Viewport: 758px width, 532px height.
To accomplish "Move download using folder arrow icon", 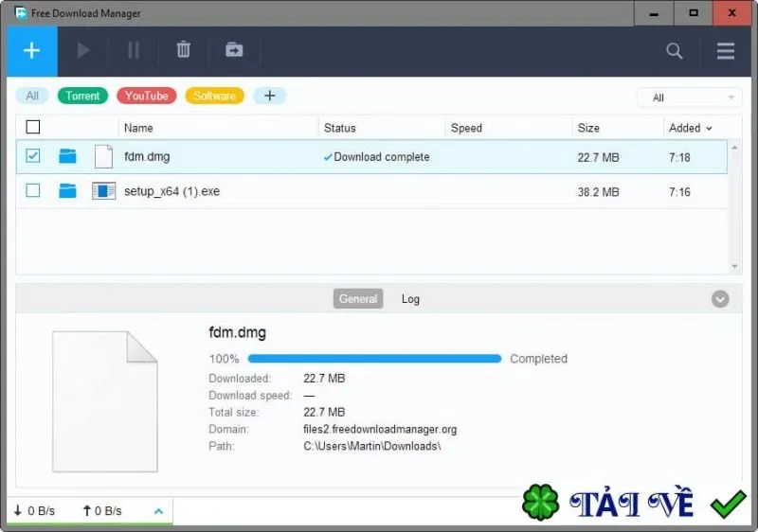I will tap(234, 49).
